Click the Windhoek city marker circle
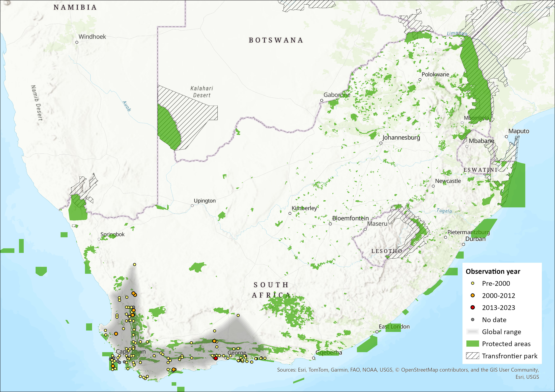 coord(77,42)
